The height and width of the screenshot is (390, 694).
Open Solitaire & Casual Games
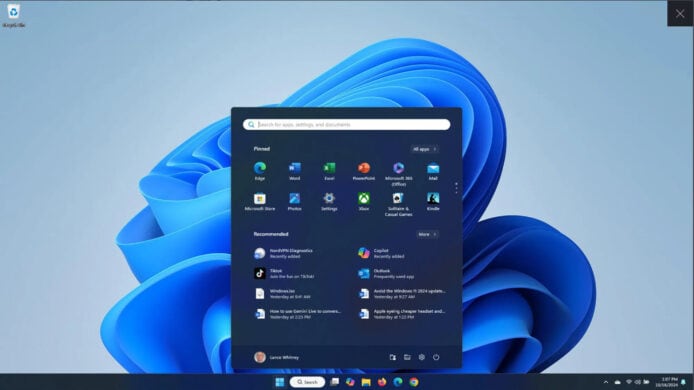(398, 204)
